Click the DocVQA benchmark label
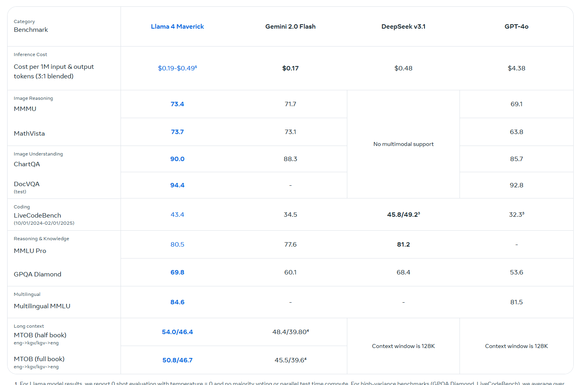The width and height of the screenshot is (588, 385). (x=27, y=184)
